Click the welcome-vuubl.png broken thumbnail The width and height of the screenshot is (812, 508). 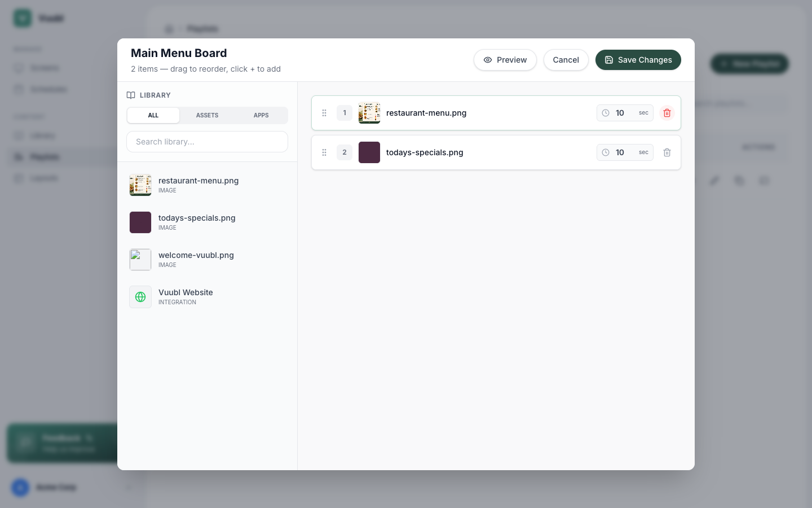click(x=140, y=260)
